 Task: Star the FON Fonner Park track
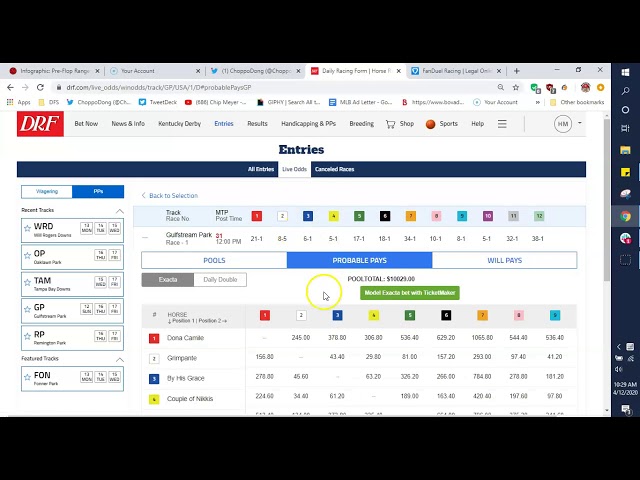27,376
